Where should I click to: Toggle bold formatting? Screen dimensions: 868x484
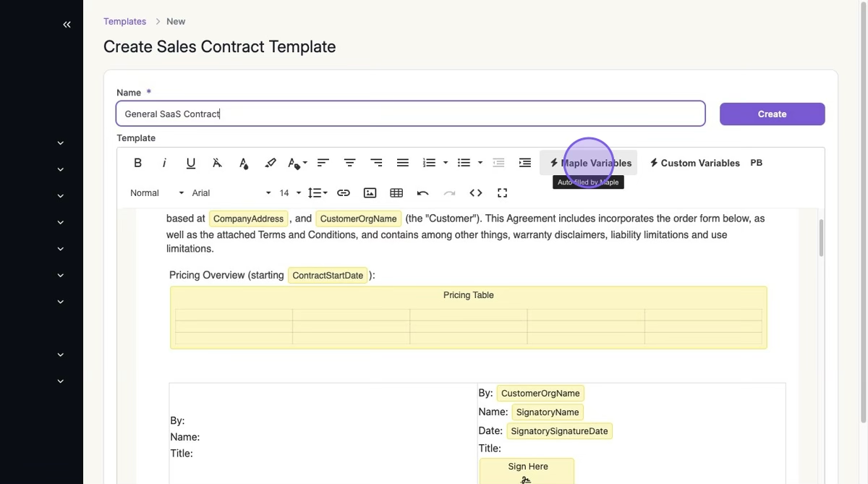137,163
